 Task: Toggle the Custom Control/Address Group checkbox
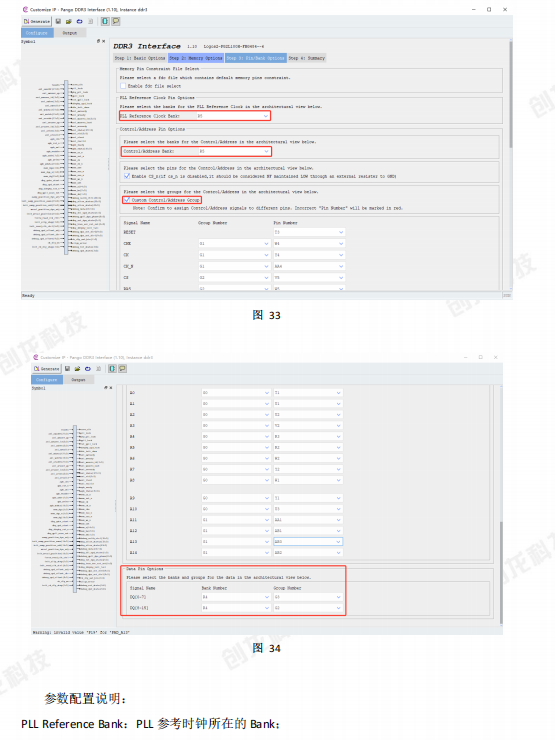click(x=126, y=200)
